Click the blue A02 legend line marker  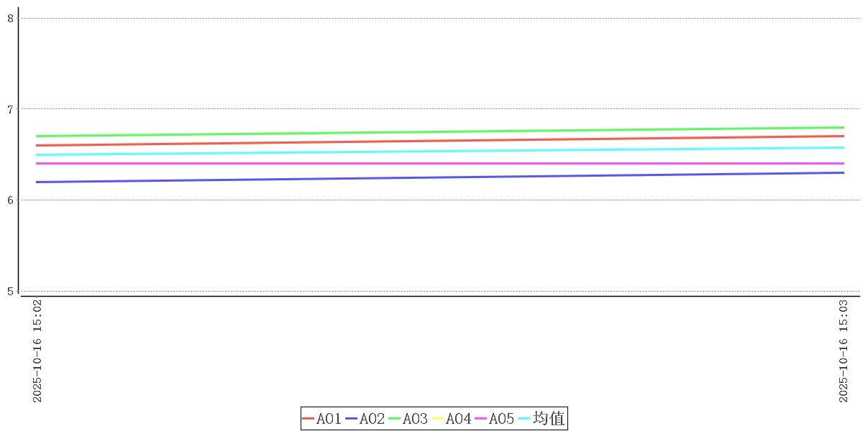click(352, 419)
